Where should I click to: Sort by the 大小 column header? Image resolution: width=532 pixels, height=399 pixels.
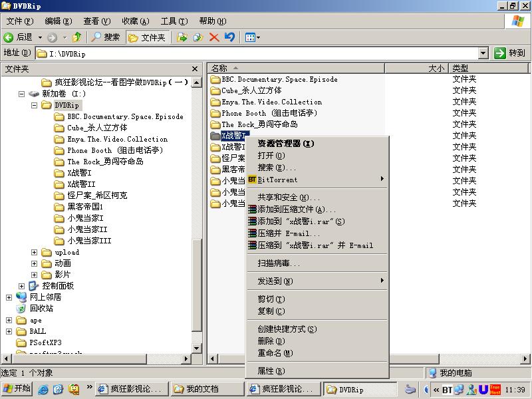point(417,68)
